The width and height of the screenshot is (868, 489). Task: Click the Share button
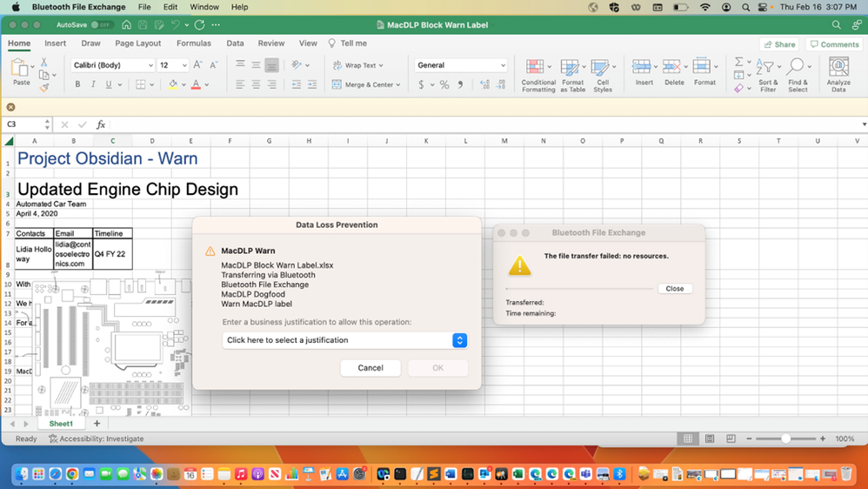click(x=779, y=44)
